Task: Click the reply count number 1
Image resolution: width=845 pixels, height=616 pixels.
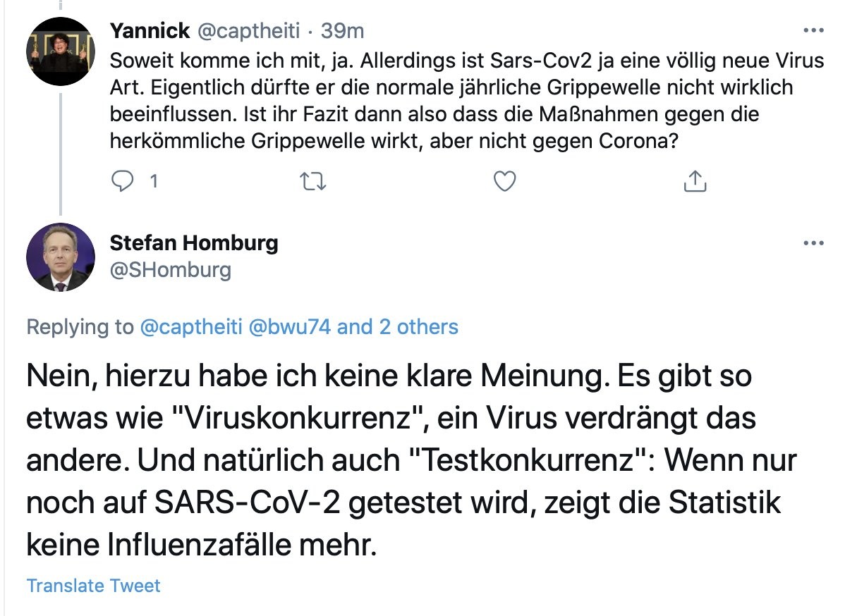Action: pos(152,181)
